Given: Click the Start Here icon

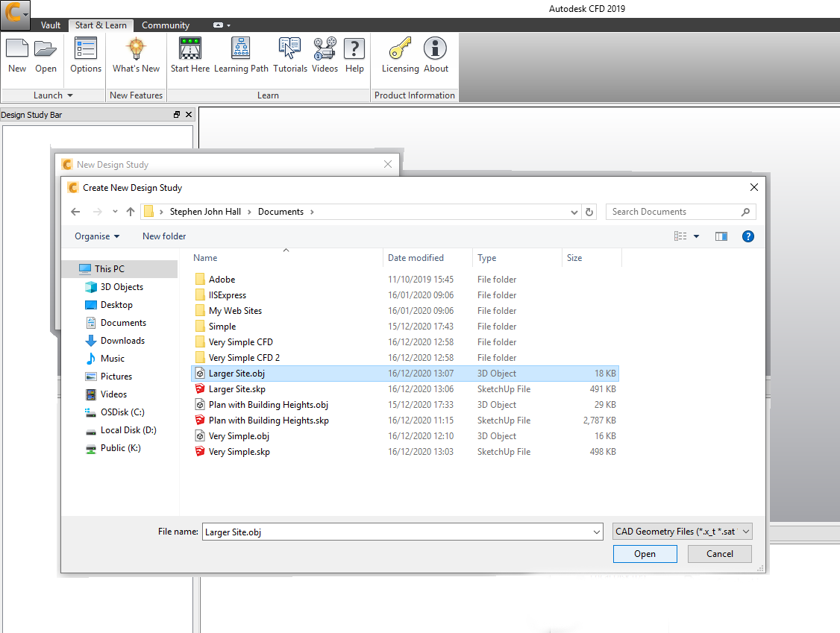Looking at the screenshot, I should 190,50.
